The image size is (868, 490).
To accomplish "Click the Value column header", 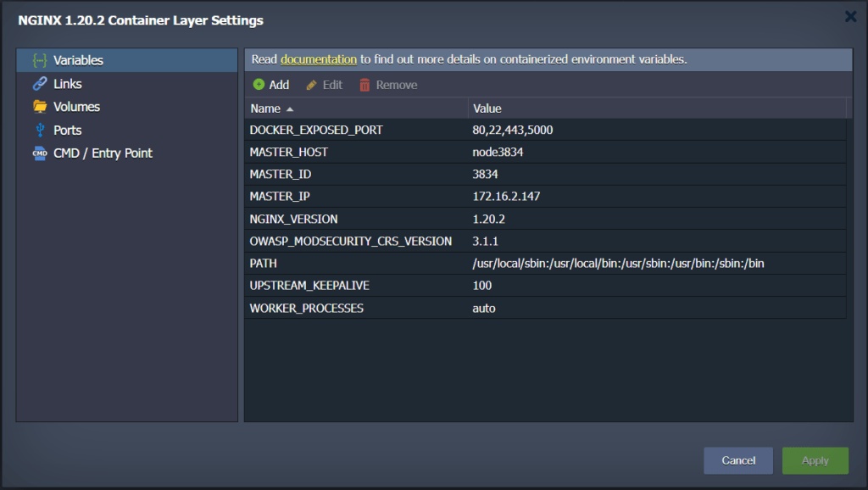I will pos(657,109).
